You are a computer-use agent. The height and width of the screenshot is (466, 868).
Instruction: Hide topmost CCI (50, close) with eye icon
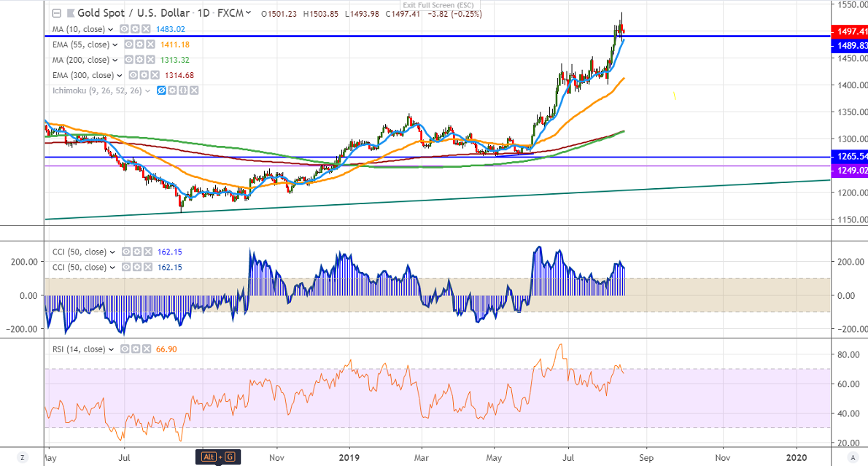[126, 252]
